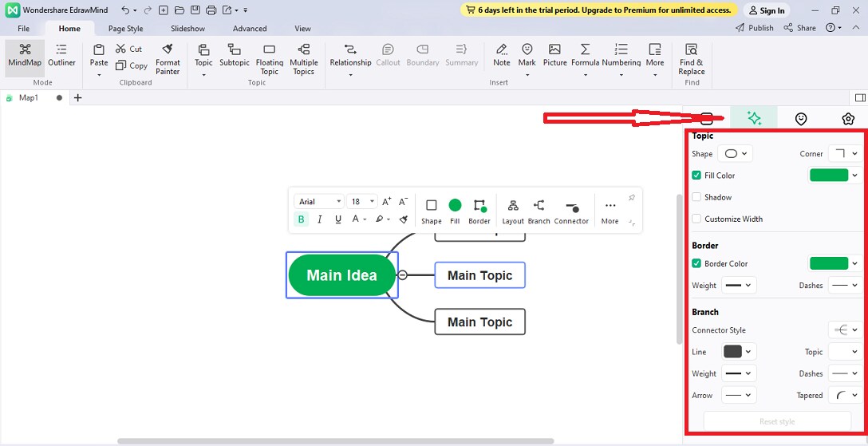
Task: Pin the floating toolbar
Action: [x=632, y=198]
